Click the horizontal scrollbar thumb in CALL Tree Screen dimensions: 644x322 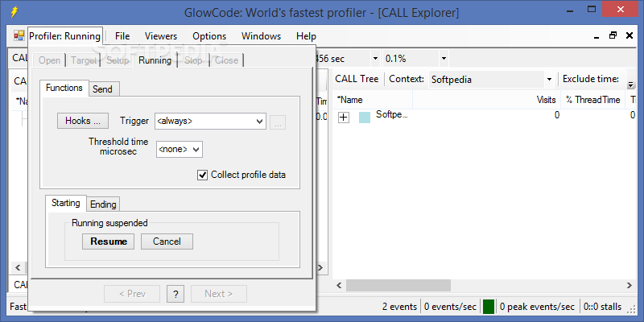(398, 285)
